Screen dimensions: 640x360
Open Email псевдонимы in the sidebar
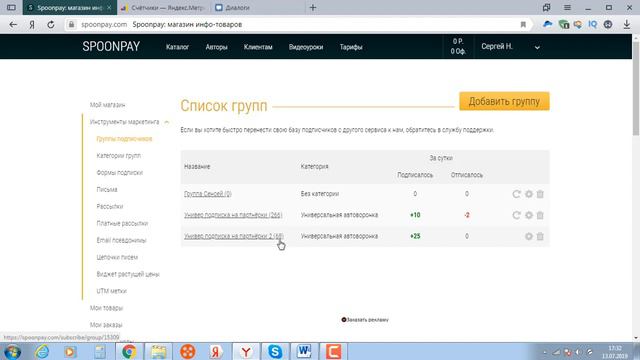pyautogui.click(x=121, y=240)
